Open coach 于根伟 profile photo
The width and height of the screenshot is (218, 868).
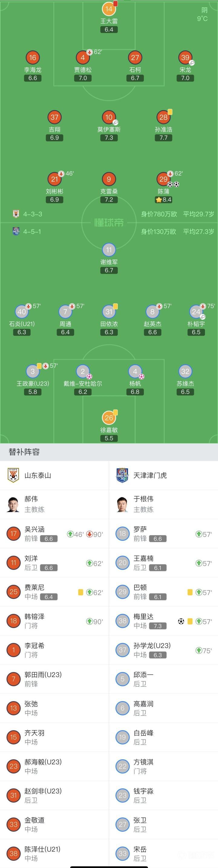[122, 504]
